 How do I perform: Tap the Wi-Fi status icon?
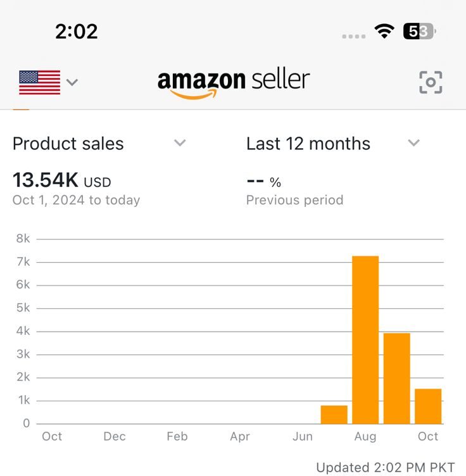point(384,32)
